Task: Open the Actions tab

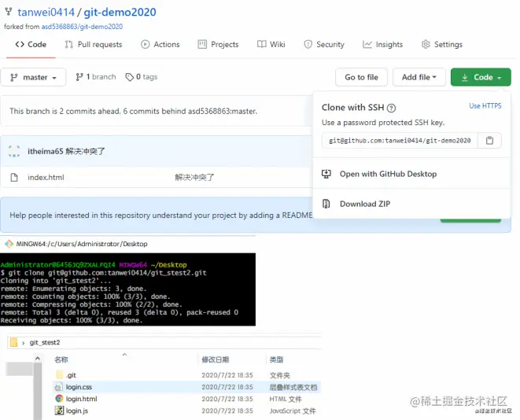Action: coord(160,44)
